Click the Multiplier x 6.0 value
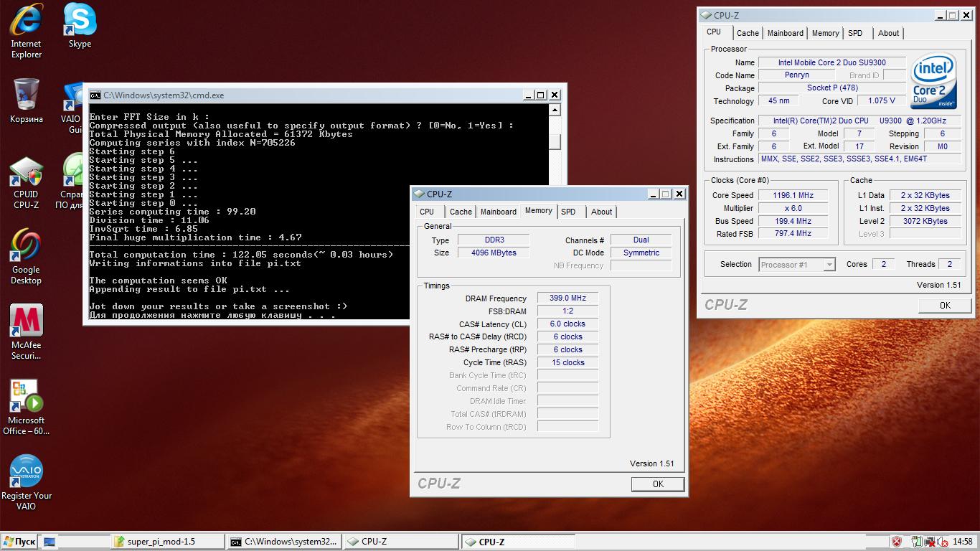Viewport: 980px width, 551px height. click(x=792, y=208)
